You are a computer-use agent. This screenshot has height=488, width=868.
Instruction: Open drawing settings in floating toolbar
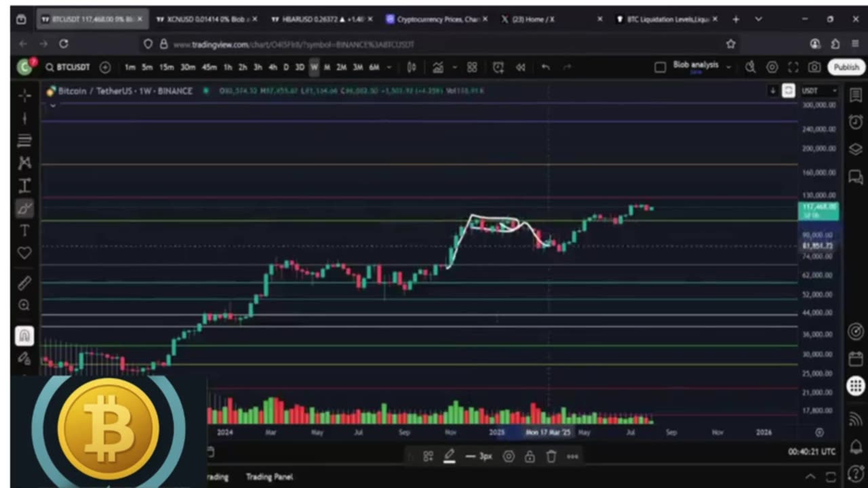pyautogui.click(x=509, y=456)
